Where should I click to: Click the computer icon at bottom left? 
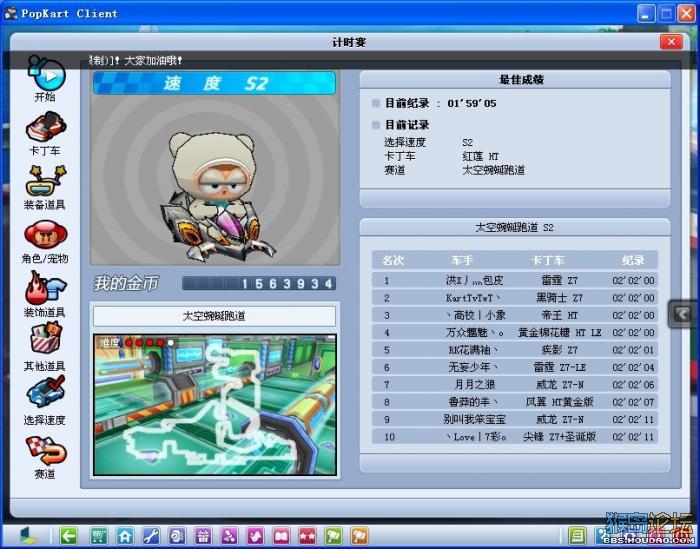tap(29, 535)
